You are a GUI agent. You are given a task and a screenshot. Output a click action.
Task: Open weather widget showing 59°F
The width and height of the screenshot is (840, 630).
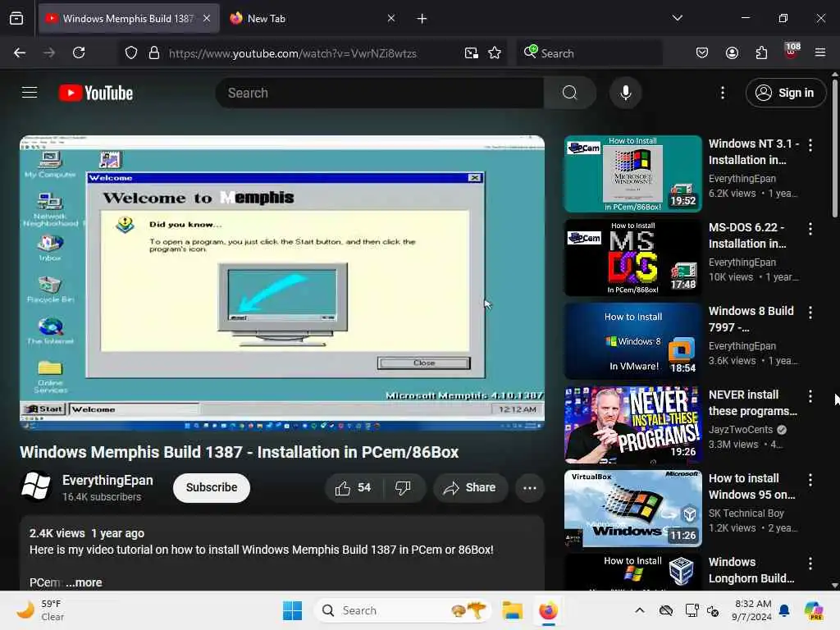click(x=40, y=610)
